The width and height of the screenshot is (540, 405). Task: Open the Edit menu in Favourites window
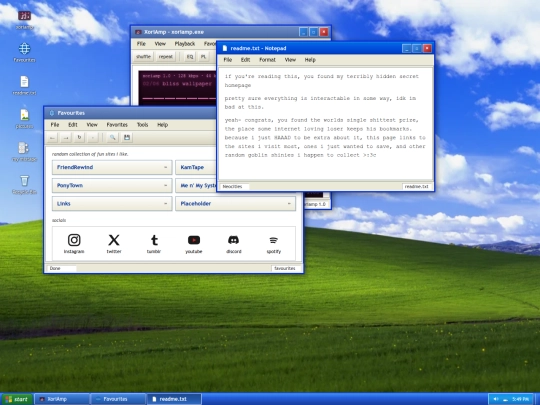click(x=73, y=125)
